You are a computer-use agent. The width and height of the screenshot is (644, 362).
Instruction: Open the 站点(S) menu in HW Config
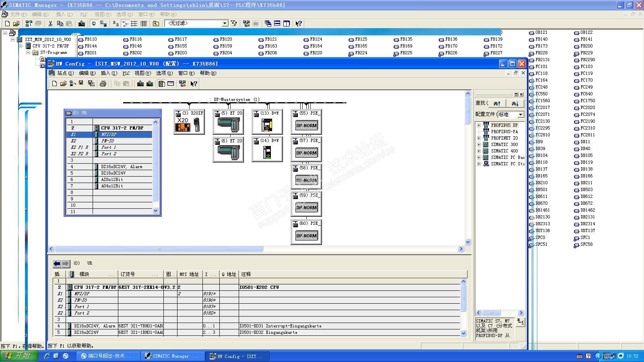pos(65,73)
